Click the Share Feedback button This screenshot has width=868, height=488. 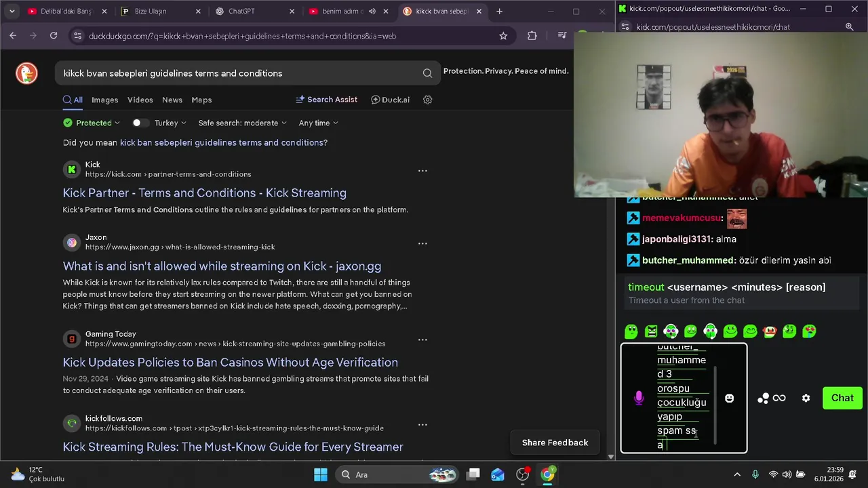[x=555, y=443]
